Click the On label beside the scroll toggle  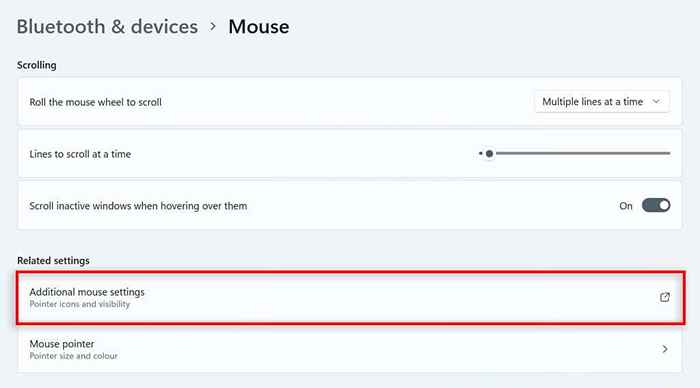pyautogui.click(x=625, y=206)
